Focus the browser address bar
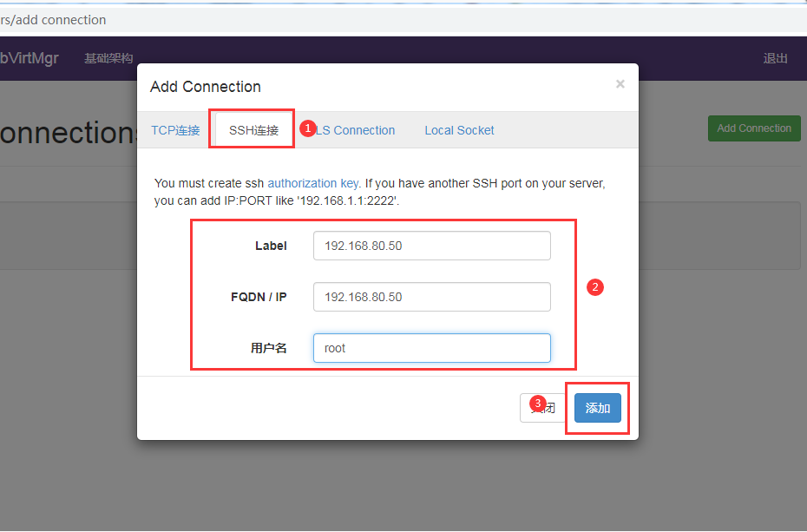 coord(347,19)
